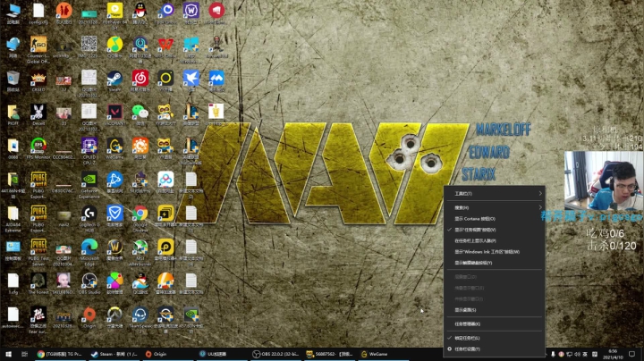The height and width of the screenshot is (361, 644).
Task: Select the PotPlayer 64 bit desktop icon
Action: (114, 15)
